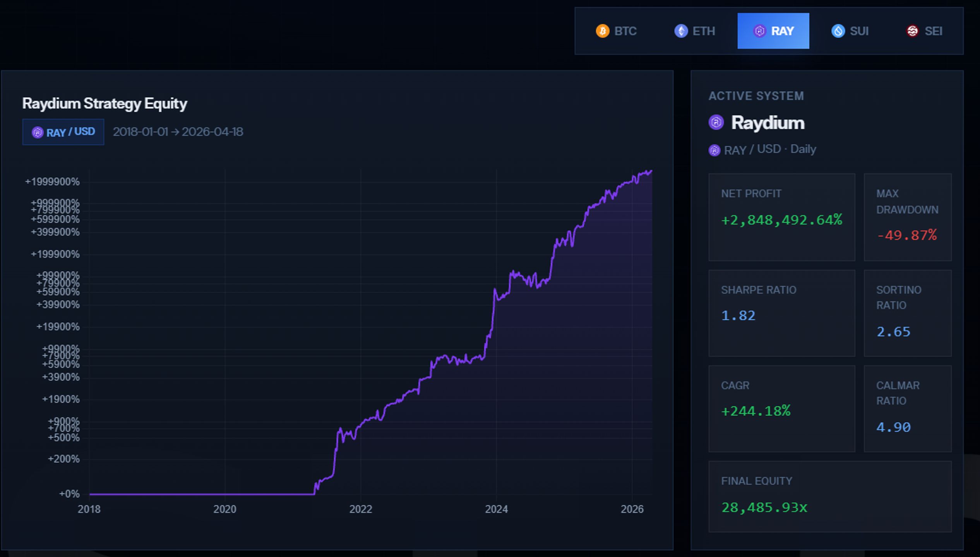Click the Ethereum diamond icon
Image resolution: width=980 pixels, height=557 pixels.
[x=681, y=31]
